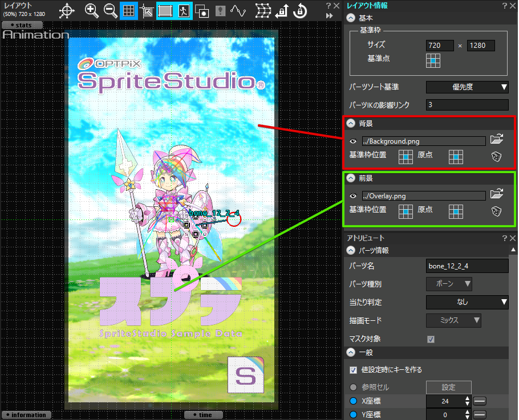Collapse the 背景 section
Screen dimensions: 519x420
[351, 124]
